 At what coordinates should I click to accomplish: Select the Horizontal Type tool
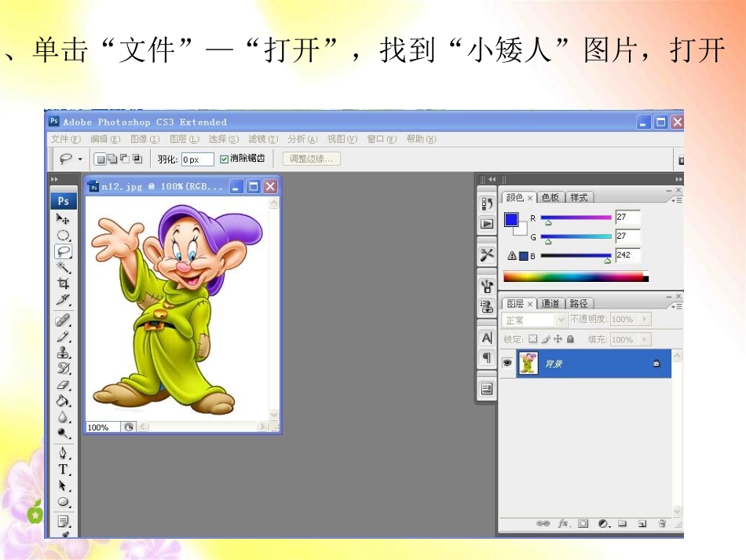coord(63,470)
